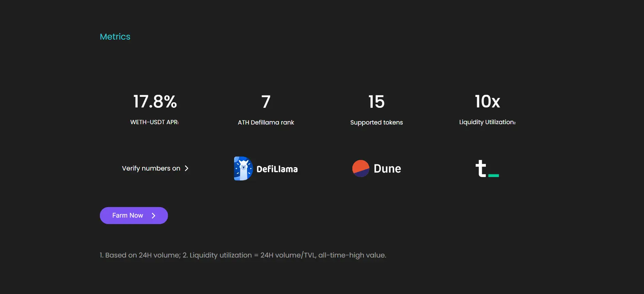
Task: Open the DefiLlama text link
Action: click(x=277, y=169)
